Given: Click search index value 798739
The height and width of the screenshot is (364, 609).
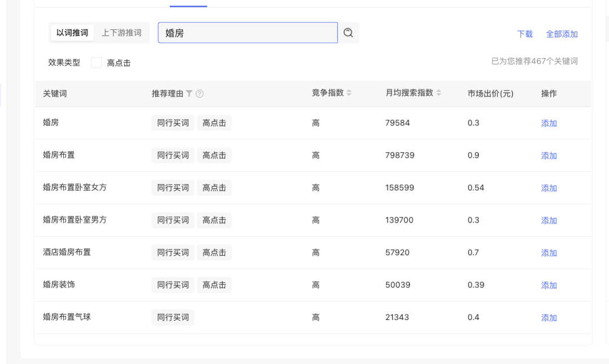Looking at the screenshot, I should [400, 155].
